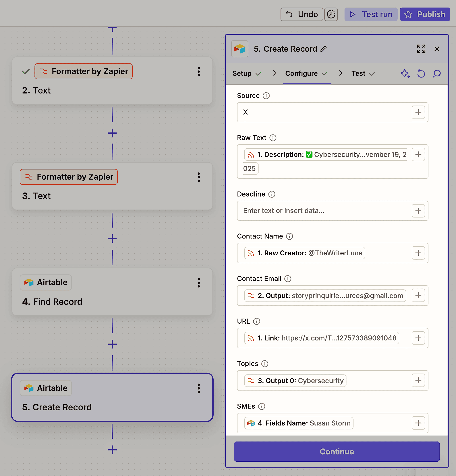
Task: Open three-dot menu on Find Record step
Action: [199, 283]
